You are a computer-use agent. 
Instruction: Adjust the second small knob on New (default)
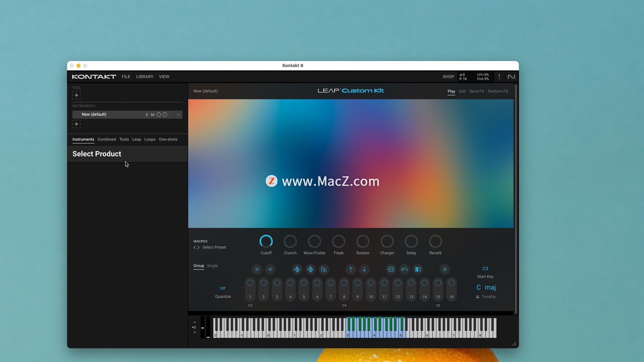pos(165,115)
